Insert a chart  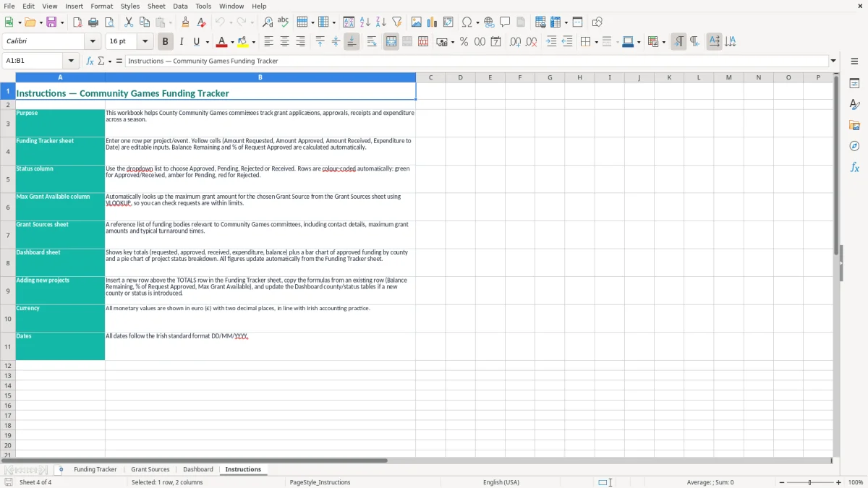coord(433,22)
